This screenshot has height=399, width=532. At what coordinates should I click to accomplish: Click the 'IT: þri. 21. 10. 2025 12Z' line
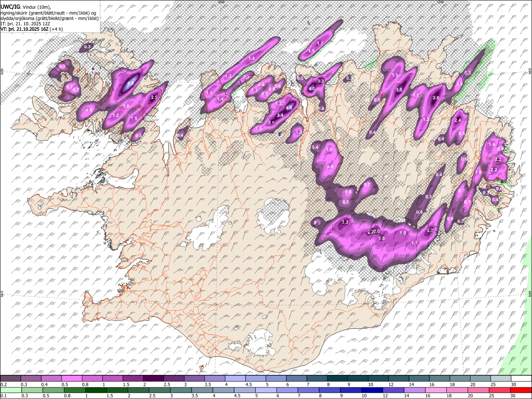pos(25,24)
